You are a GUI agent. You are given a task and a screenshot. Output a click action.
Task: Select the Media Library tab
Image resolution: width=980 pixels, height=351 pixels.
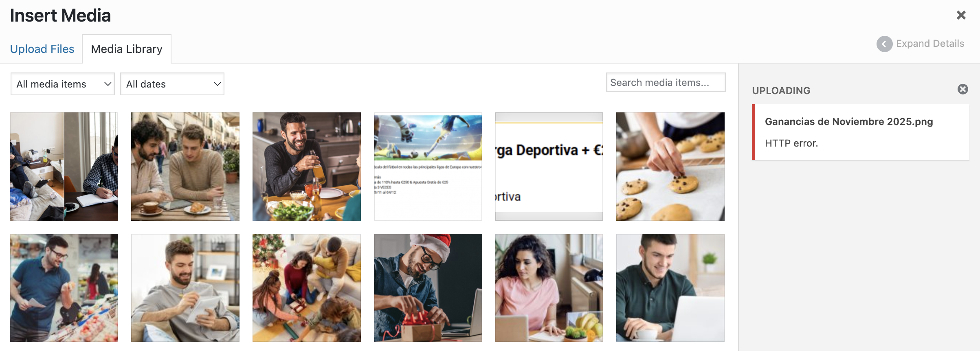point(127,49)
